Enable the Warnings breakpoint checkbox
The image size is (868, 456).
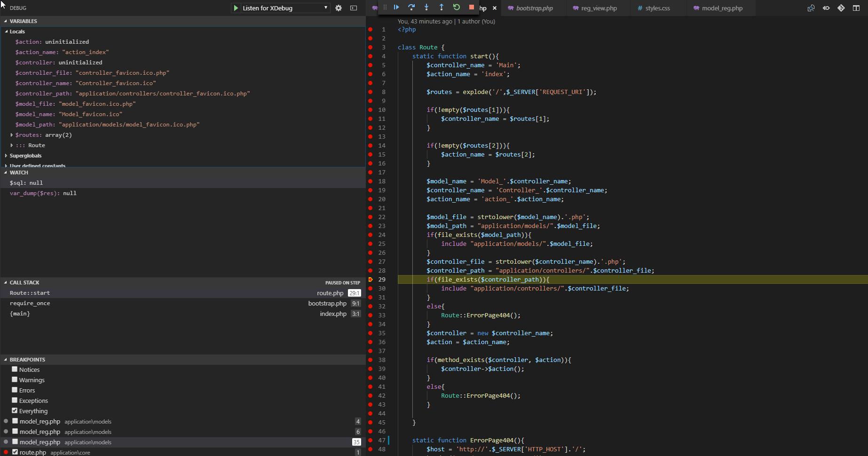(15, 379)
